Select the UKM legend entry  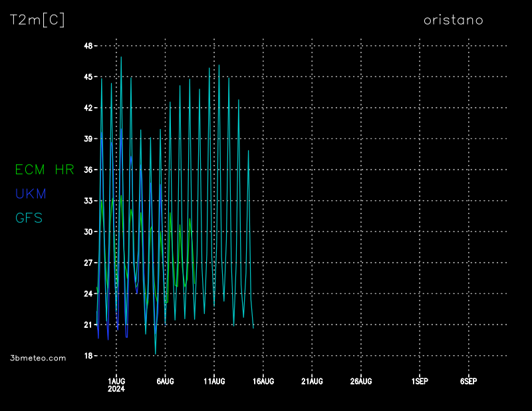[x=31, y=194]
